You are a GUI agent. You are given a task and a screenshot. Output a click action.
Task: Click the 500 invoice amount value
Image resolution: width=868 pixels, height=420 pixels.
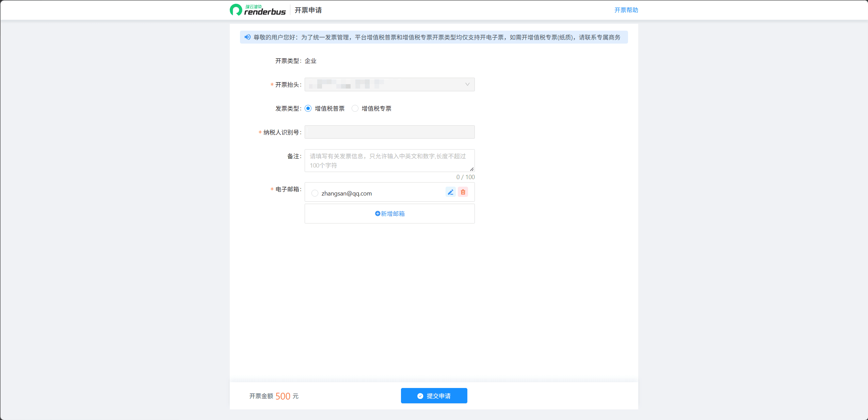[283, 396]
